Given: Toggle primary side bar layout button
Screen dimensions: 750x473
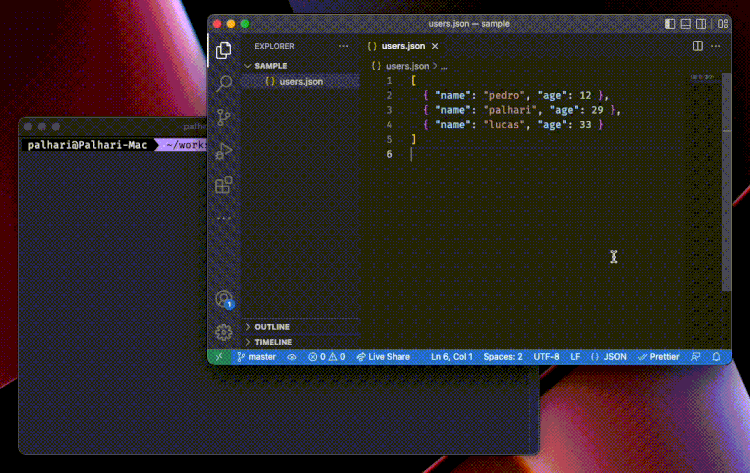Looking at the screenshot, I should coord(670,24).
